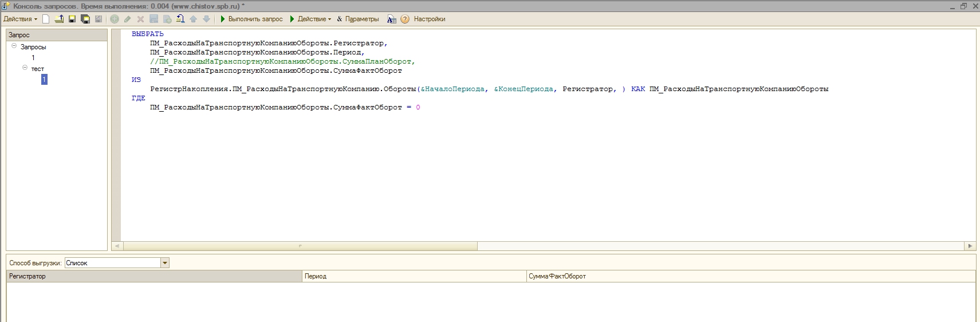Click the save all copies icon
Screen dimensions: 980x322
click(85, 19)
